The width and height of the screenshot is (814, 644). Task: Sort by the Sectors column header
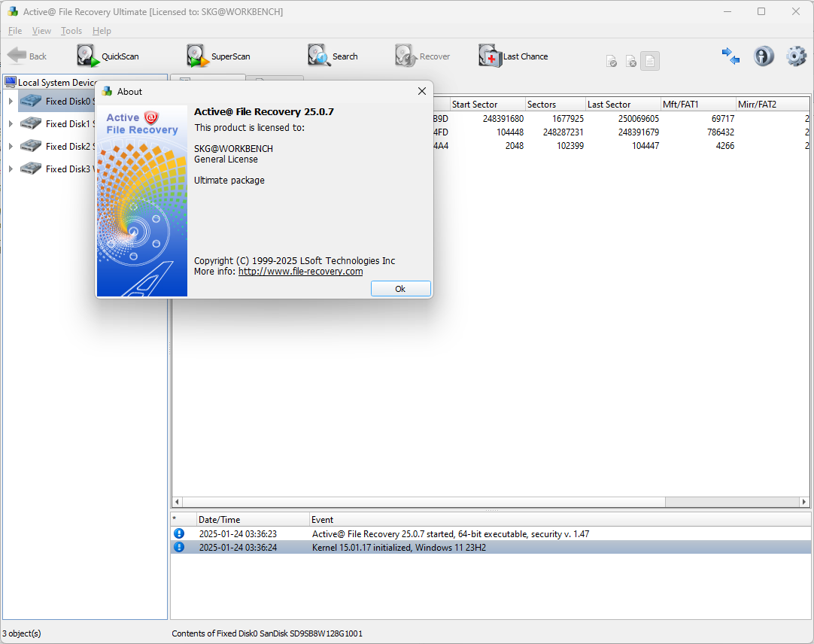click(x=555, y=105)
